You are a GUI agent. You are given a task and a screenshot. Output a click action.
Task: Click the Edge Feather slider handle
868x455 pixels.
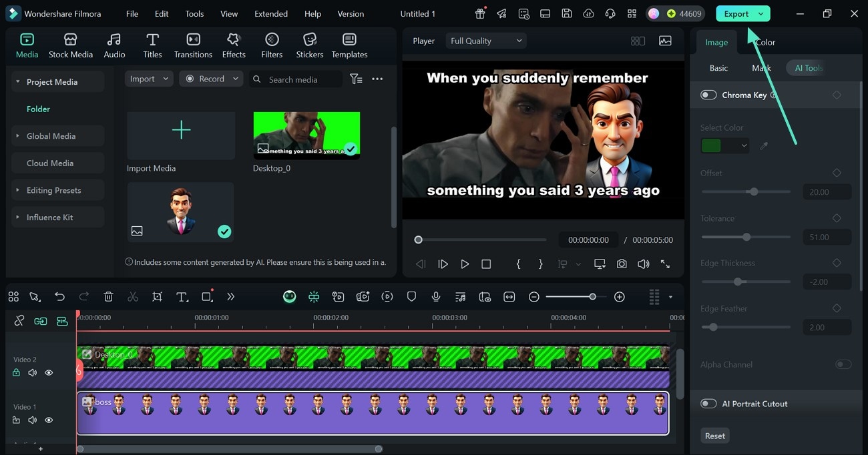tap(713, 327)
